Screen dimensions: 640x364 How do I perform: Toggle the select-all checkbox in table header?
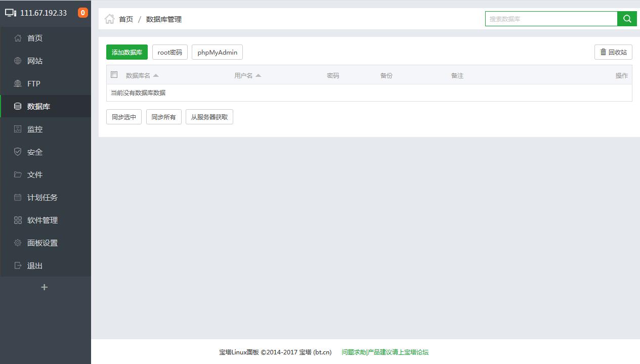(x=114, y=74)
